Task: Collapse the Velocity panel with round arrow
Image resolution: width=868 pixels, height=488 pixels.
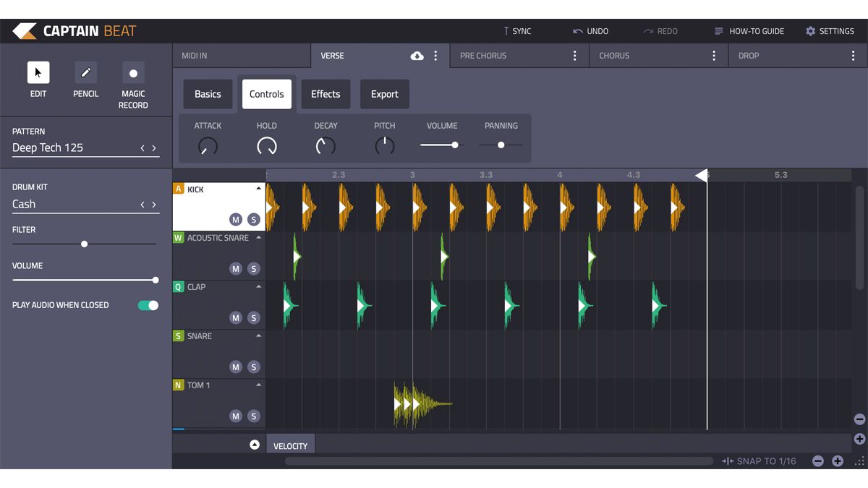Action: pos(255,445)
